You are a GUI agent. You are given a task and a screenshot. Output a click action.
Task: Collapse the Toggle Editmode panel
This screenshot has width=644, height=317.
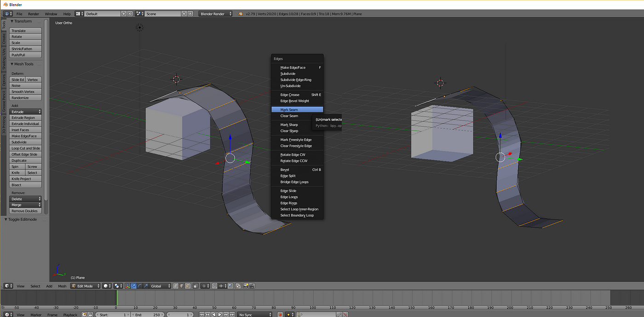pos(6,219)
